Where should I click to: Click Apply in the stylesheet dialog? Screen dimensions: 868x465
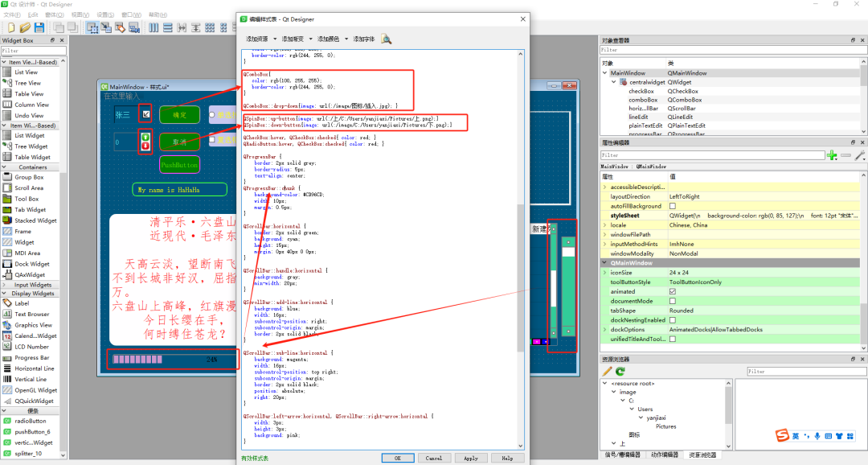coord(470,459)
